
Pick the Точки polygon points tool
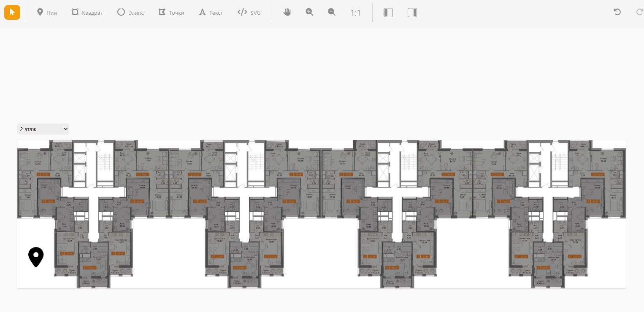[x=171, y=13]
